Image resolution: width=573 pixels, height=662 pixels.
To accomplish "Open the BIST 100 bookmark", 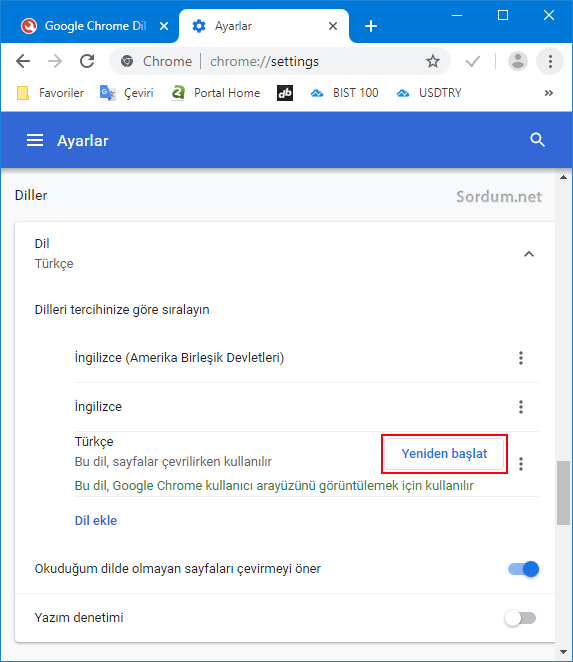I will point(344,93).
